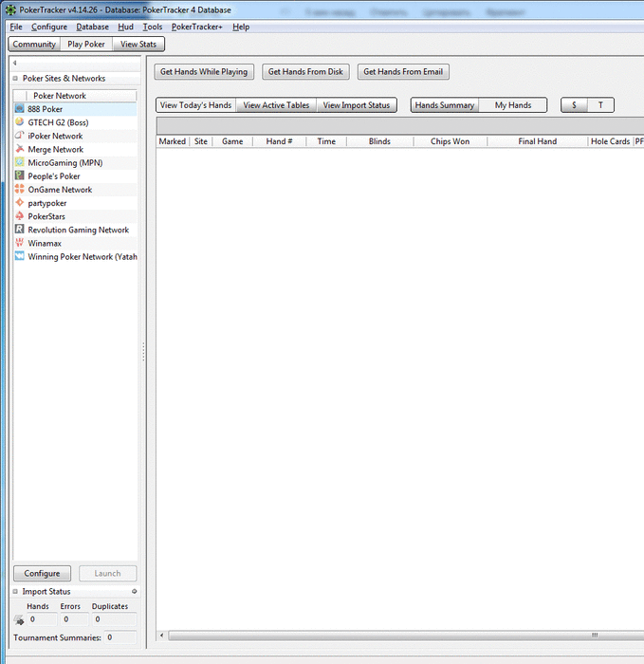
Task: Open the Help menu
Action: pos(241,28)
